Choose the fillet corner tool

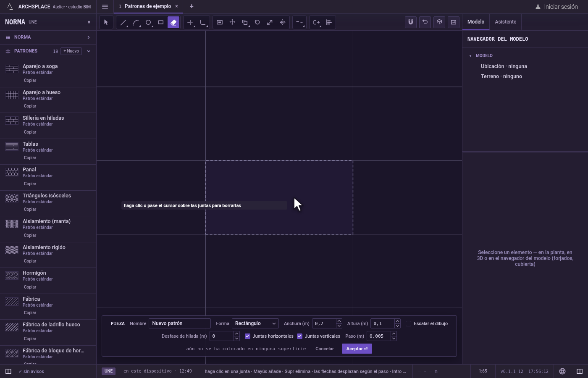[203, 22]
